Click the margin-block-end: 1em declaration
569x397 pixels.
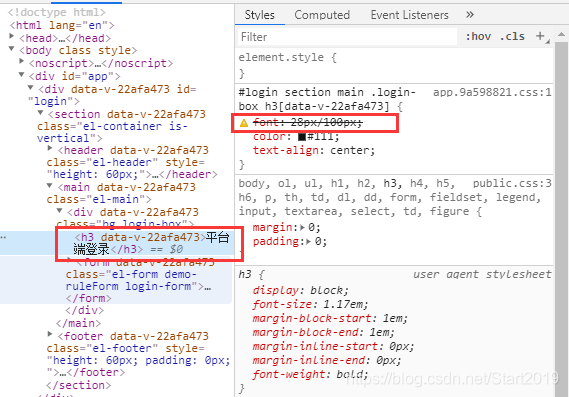click(x=323, y=332)
